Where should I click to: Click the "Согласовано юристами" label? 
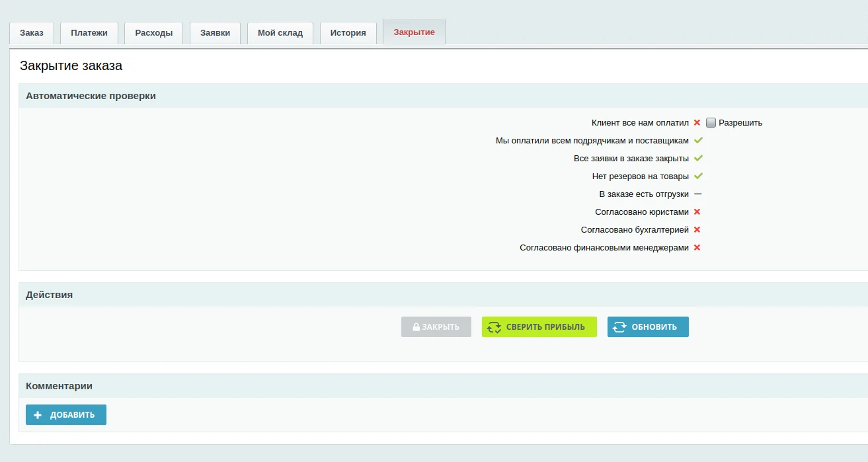click(x=642, y=212)
